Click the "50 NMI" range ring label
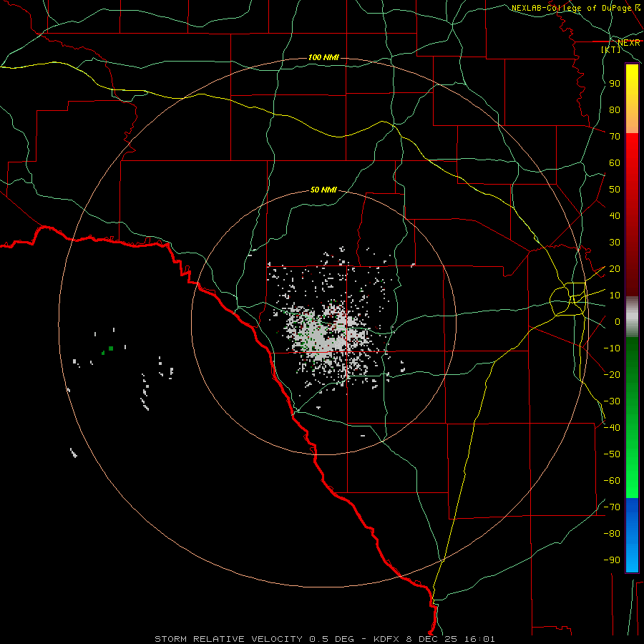Screen dimensions: 644x644 tap(323, 190)
